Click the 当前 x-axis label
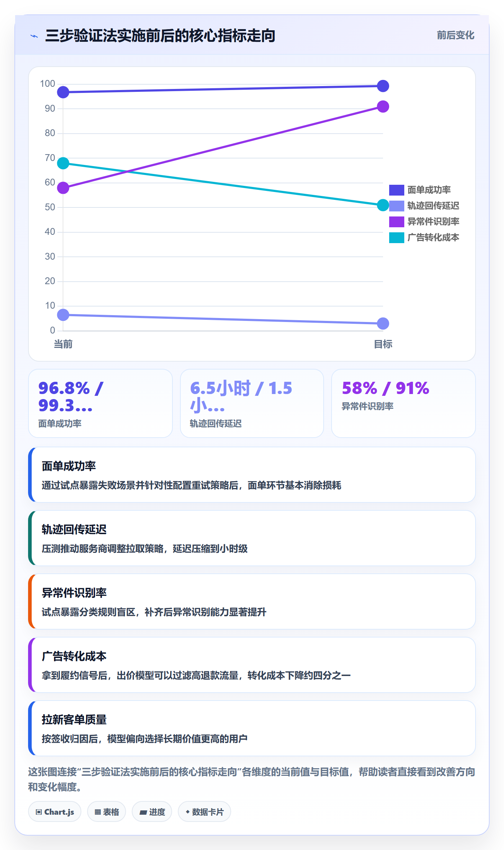This screenshot has height=850, width=504. [x=63, y=344]
